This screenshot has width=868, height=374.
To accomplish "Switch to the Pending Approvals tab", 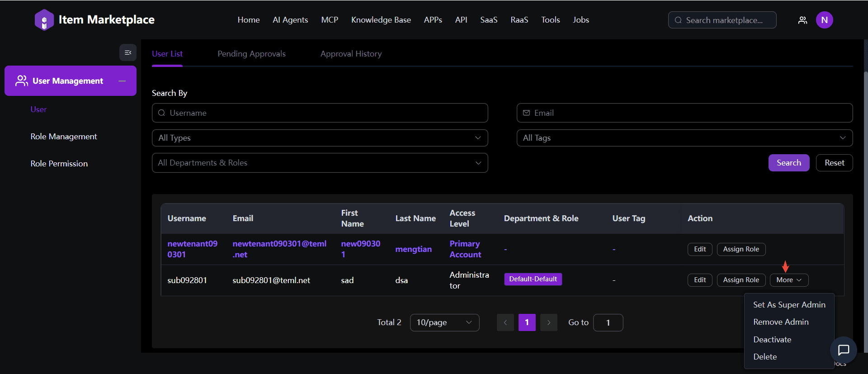I will [x=251, y=54].
